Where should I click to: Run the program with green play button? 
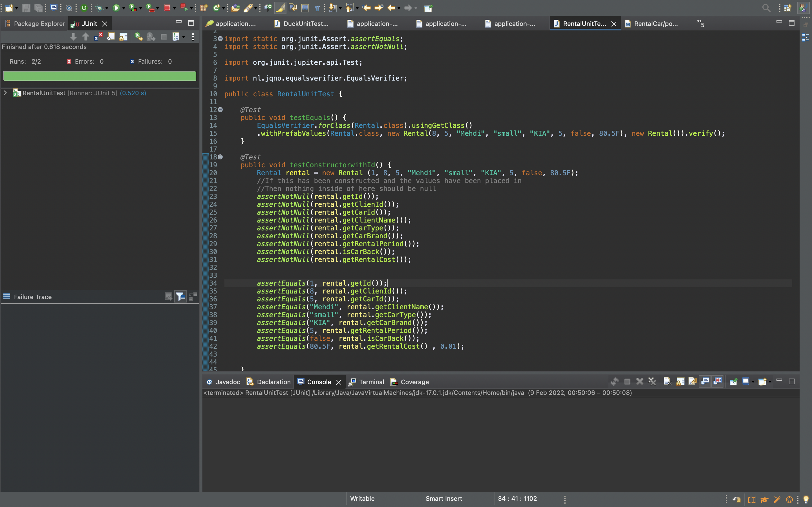pos(116,8)
